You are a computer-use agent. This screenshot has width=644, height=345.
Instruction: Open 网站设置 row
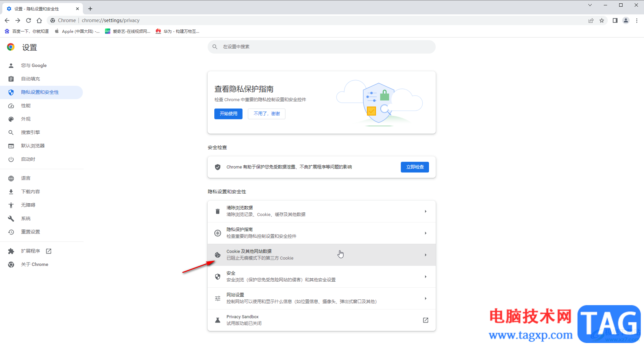(x=321, y=298)
